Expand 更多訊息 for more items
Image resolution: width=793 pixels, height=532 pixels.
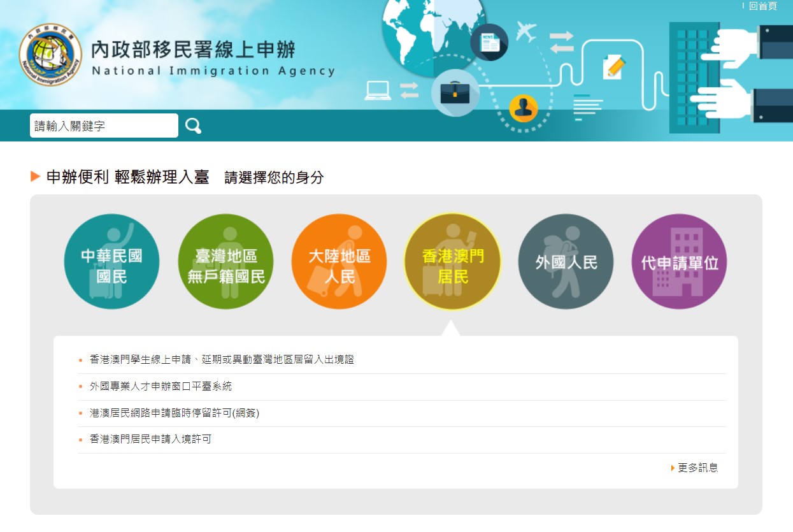pos(697,468)
